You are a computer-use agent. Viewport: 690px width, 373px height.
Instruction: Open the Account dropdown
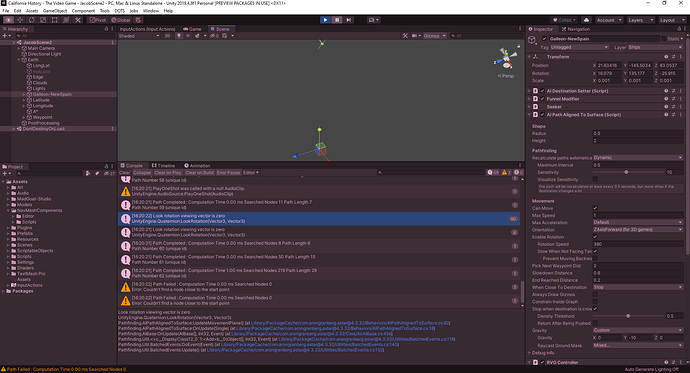click(x=609, y=20)
